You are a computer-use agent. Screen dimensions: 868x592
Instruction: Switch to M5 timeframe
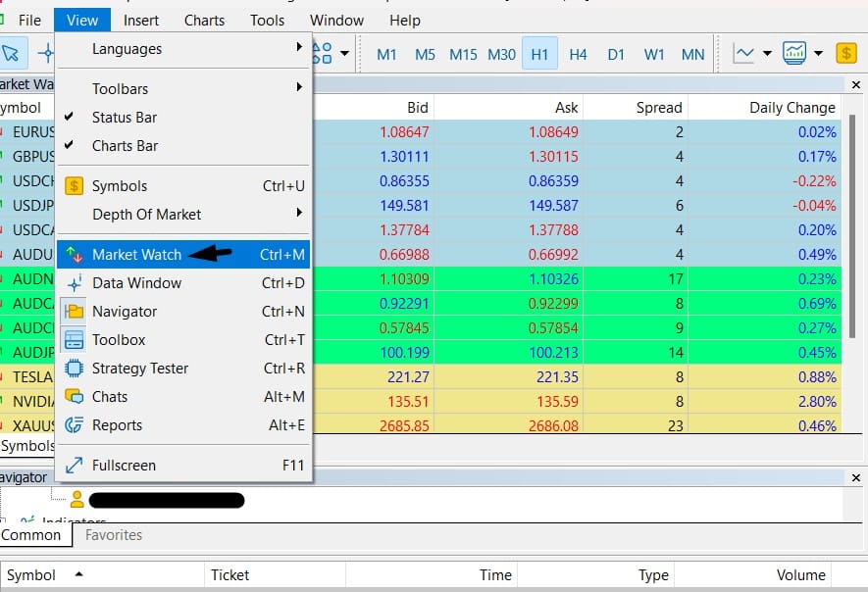425,54
